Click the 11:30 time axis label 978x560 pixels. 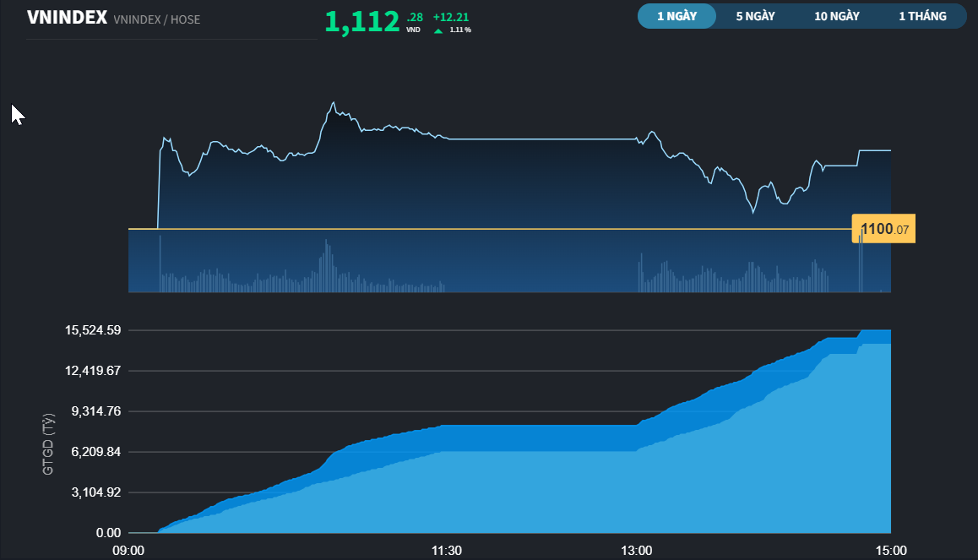[447, 551]
